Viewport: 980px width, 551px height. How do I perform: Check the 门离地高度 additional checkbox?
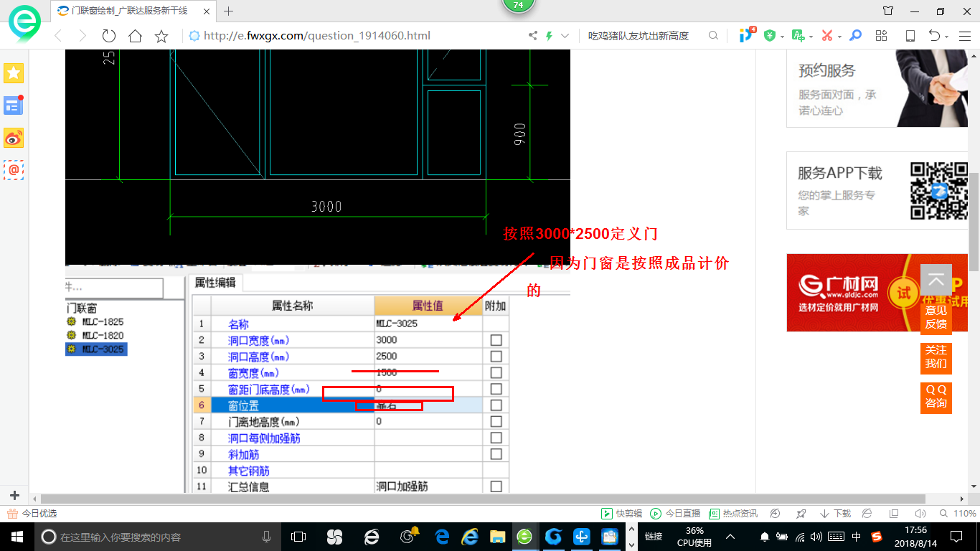tap(496, 422)
